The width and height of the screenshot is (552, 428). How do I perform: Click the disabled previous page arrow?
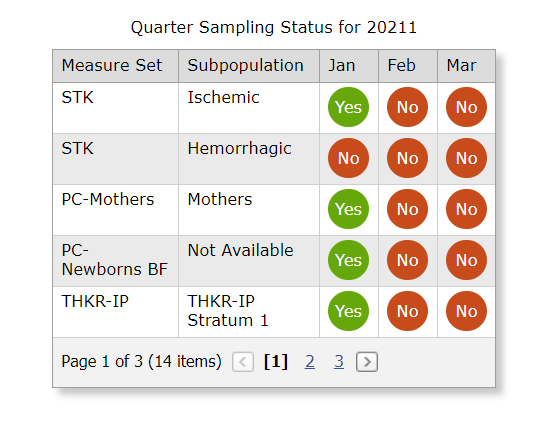pyautogui.click(x=243, y=362)
